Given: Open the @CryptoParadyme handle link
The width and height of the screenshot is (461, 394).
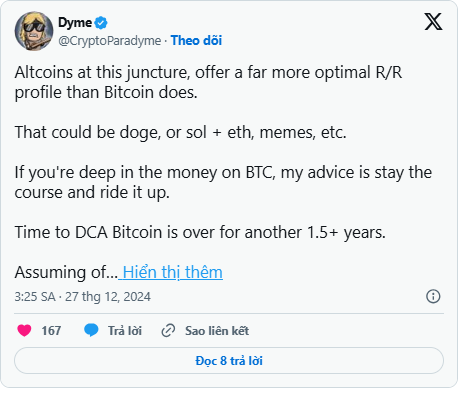Looking at the screenshot, I should (x=110, y=41).
